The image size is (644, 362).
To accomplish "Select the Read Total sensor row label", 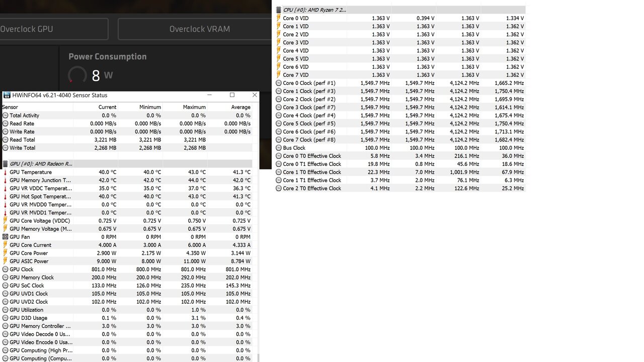I will tap(22, 140).
